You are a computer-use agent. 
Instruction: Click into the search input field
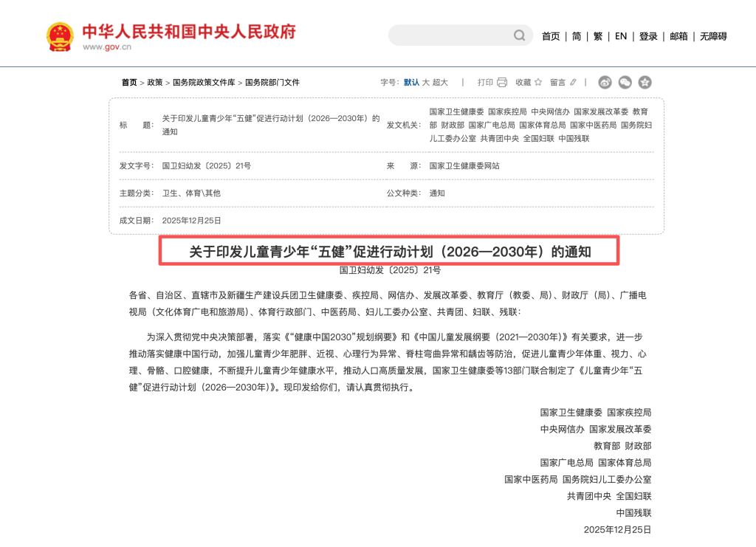click(450, 35)
